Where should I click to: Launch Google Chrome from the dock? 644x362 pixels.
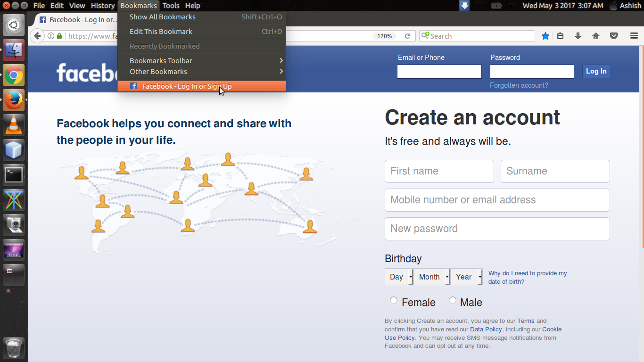point(14,75)
